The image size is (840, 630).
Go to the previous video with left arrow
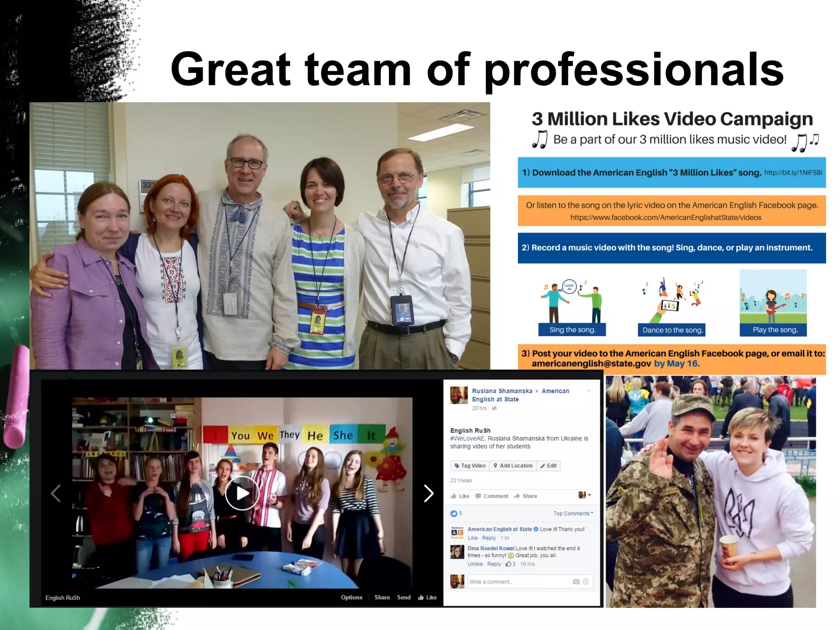(56, 493)
